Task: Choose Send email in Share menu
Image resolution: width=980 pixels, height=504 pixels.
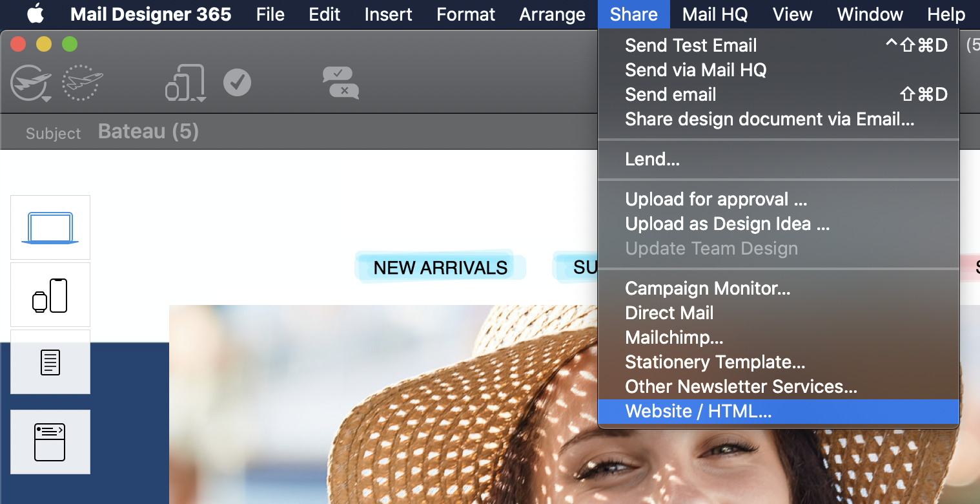Action: (779, 94)
